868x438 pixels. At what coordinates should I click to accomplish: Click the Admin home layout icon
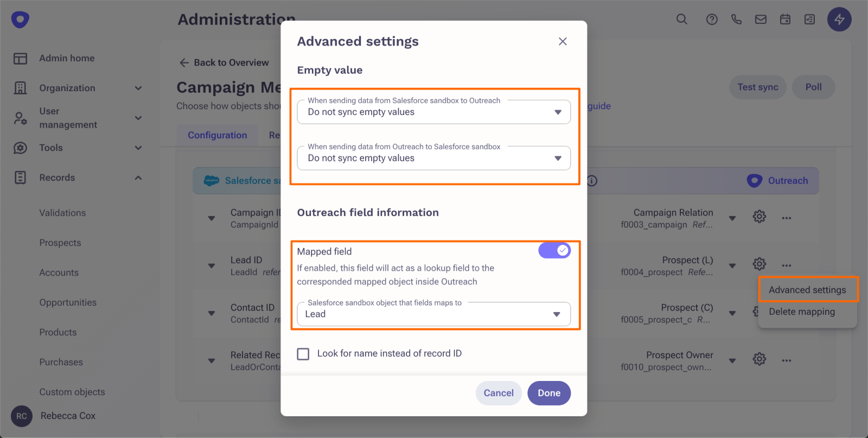click(x=20, y=59)
